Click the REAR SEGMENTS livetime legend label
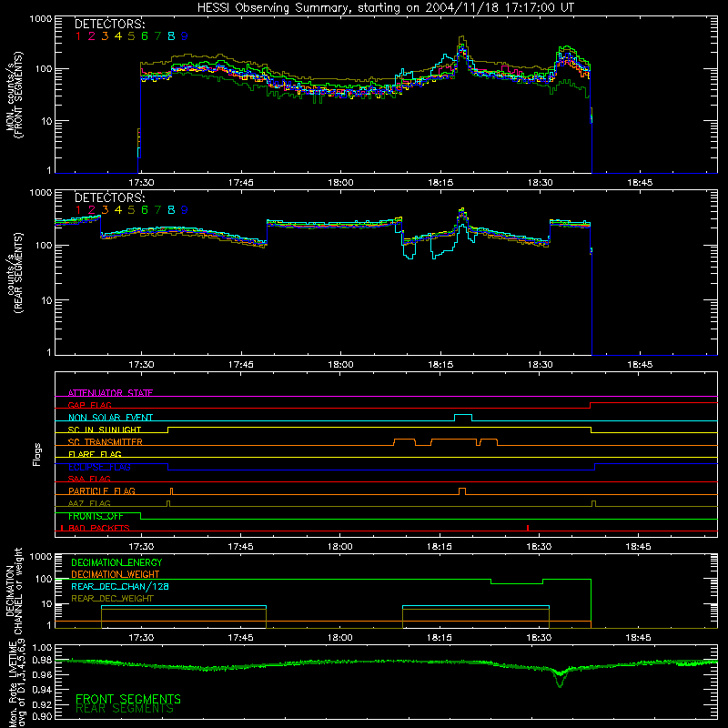Image resolution: width=728 pixels, height=728 pixels. 125,709
